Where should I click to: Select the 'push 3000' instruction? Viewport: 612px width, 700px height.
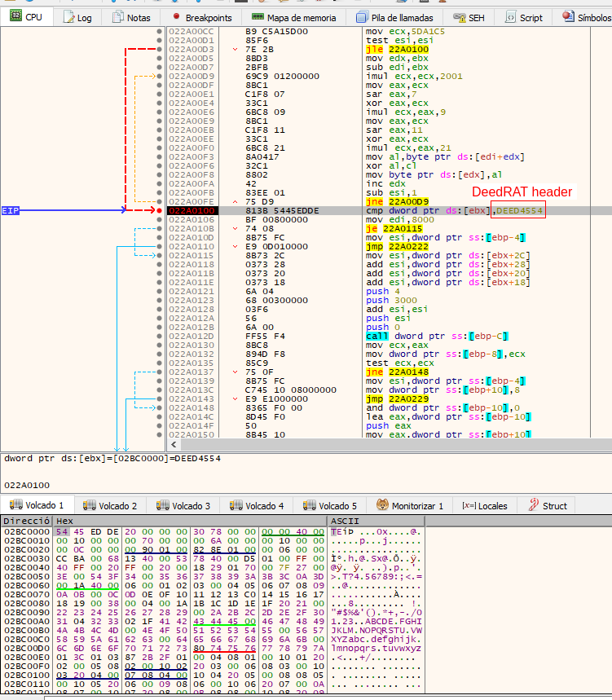tap(391, 301)
